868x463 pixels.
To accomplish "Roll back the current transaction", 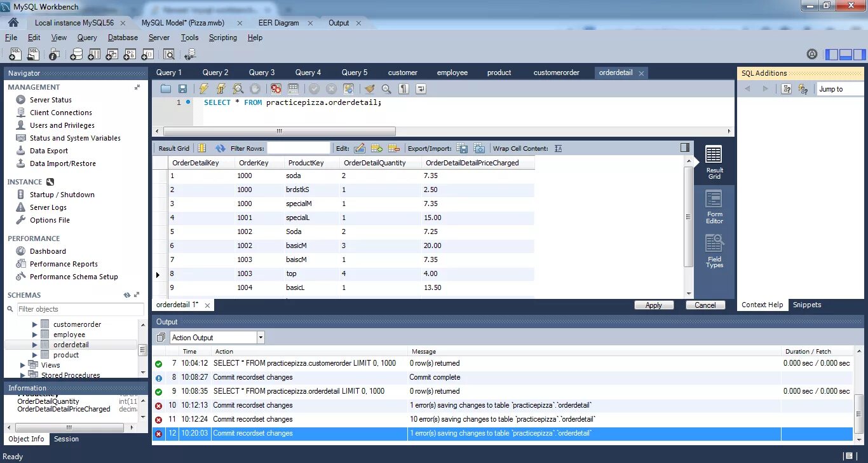I will [331, 89].
